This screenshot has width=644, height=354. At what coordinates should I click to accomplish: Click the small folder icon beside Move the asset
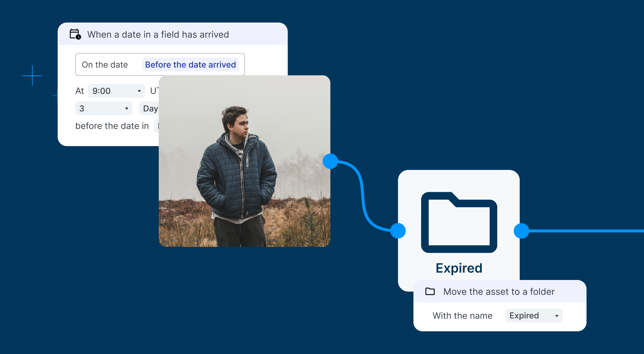(x=430, y=292)
